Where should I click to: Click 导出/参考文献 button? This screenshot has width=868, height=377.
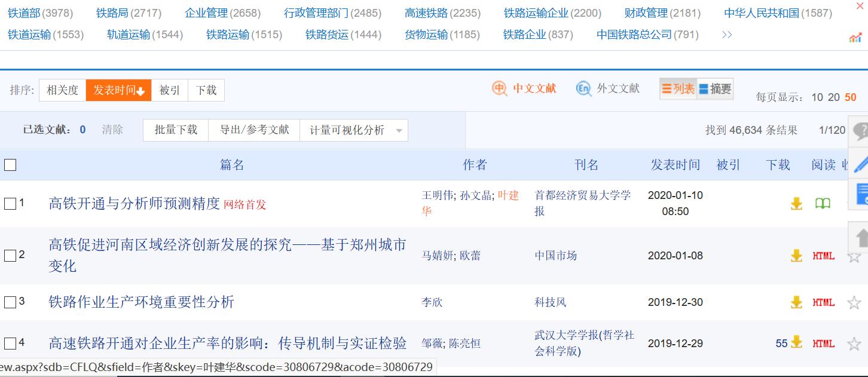click(255, 130)
